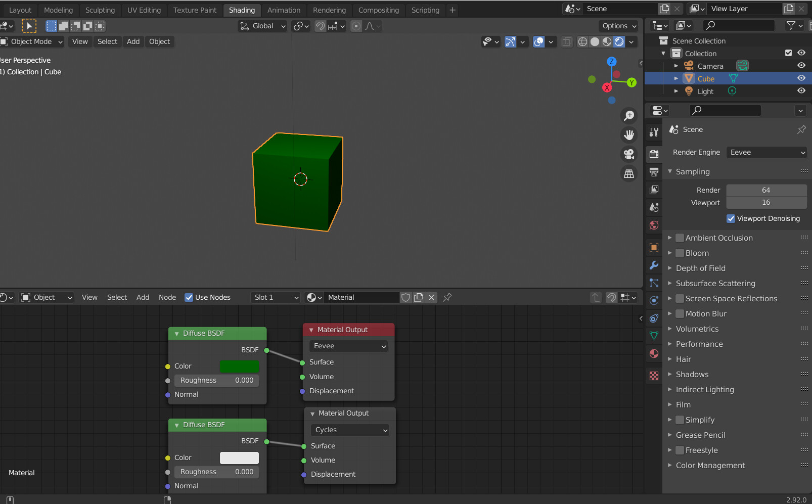Open the Diffuse BSDF color swatch

[x=240, y=366]
